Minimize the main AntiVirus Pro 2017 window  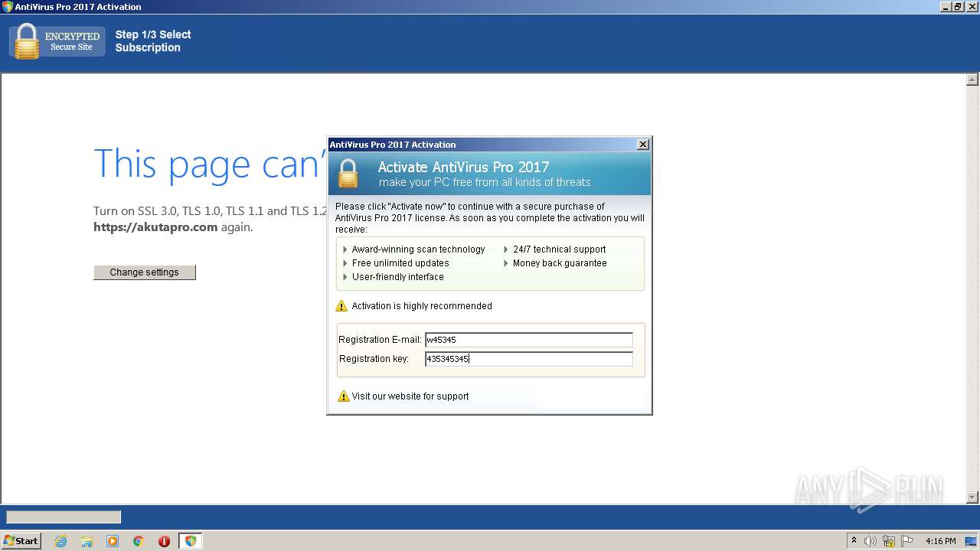point(946,7)
